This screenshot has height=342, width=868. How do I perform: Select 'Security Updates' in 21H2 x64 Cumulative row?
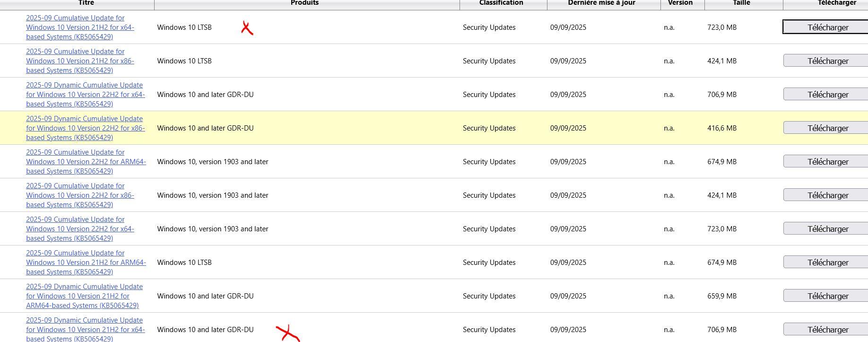(489, 27)
